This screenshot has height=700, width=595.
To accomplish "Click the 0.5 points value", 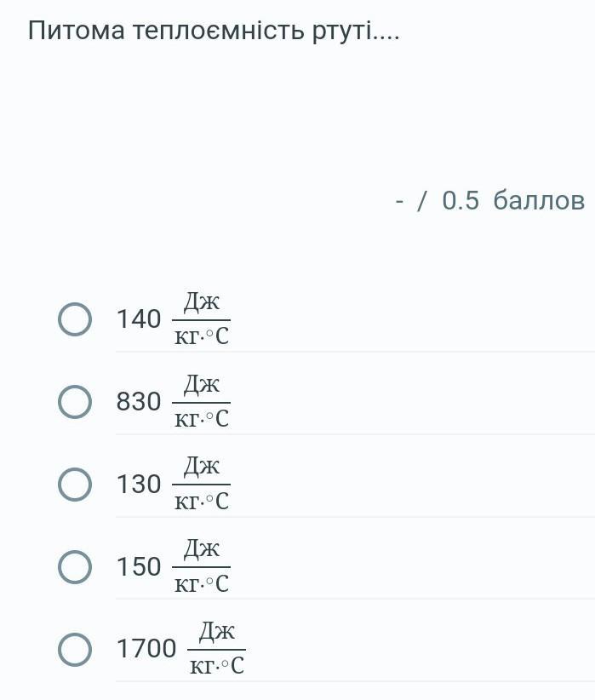I will click(461, 200).
